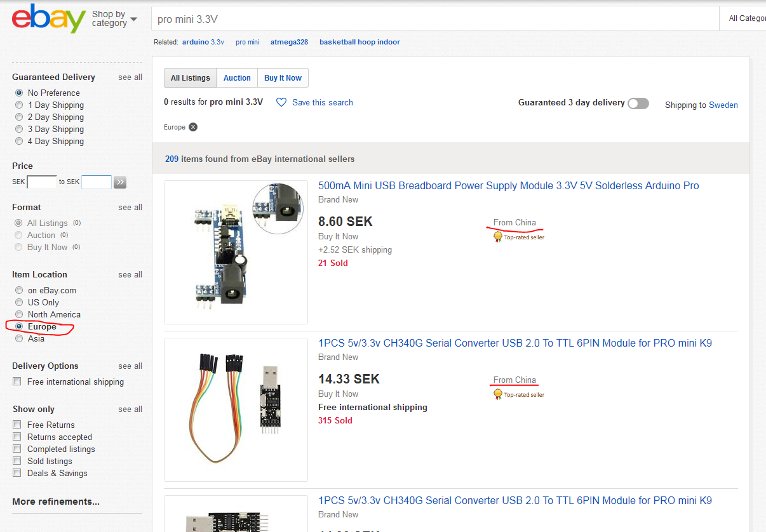Select the Asia item location radio button
Image resolution: width=766 pixels, height=532 pixels.
click(19, 338)
